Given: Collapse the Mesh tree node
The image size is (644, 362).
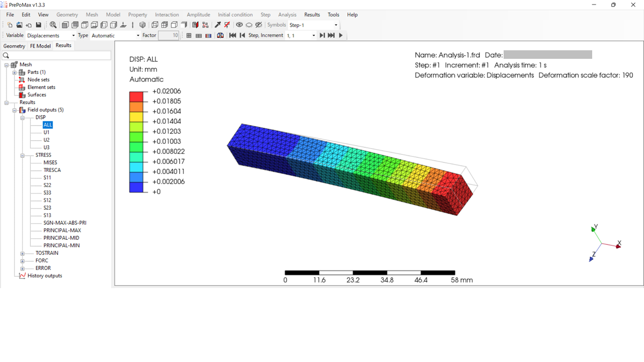Looking at the screenshot, I should click(7, 64).
